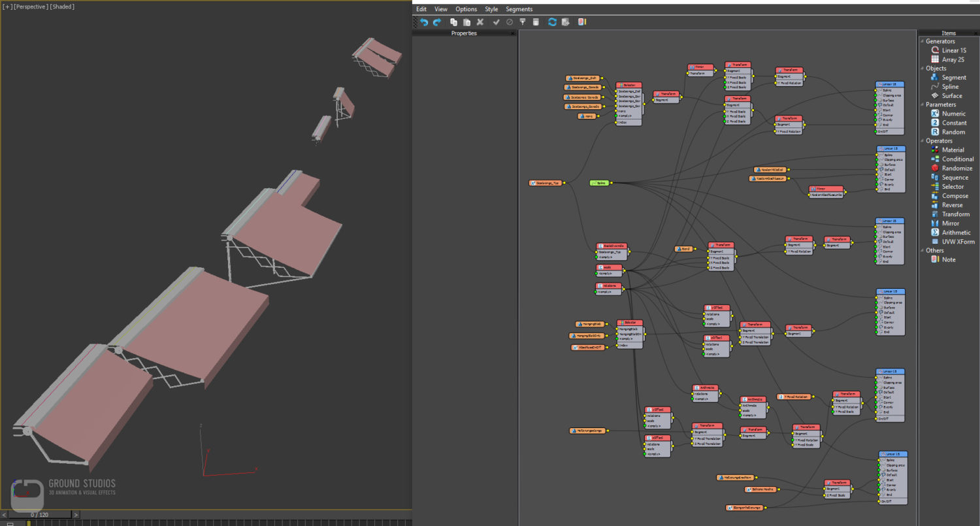Collapse the Operators group
The image size is (980, 526).
[922, 141]
